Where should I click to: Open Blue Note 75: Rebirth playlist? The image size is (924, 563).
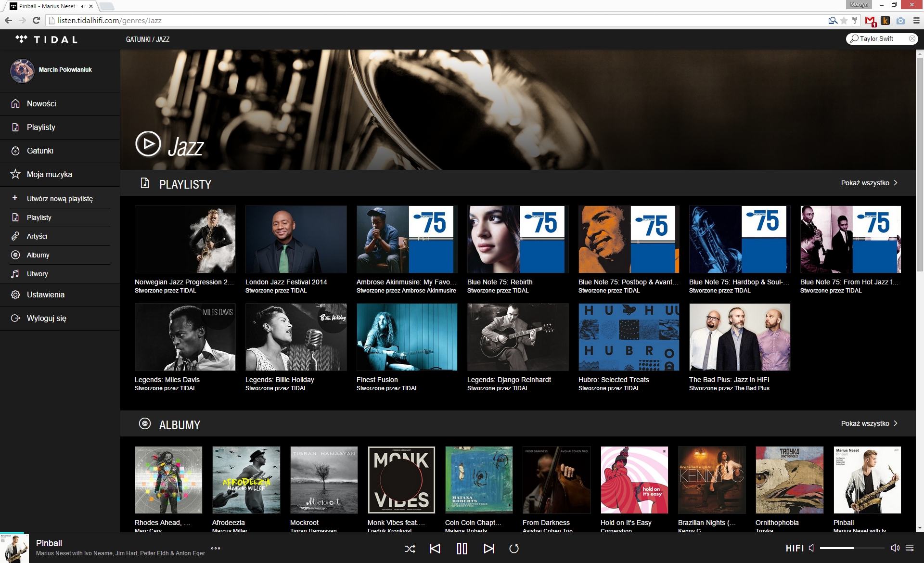(518, 240)
